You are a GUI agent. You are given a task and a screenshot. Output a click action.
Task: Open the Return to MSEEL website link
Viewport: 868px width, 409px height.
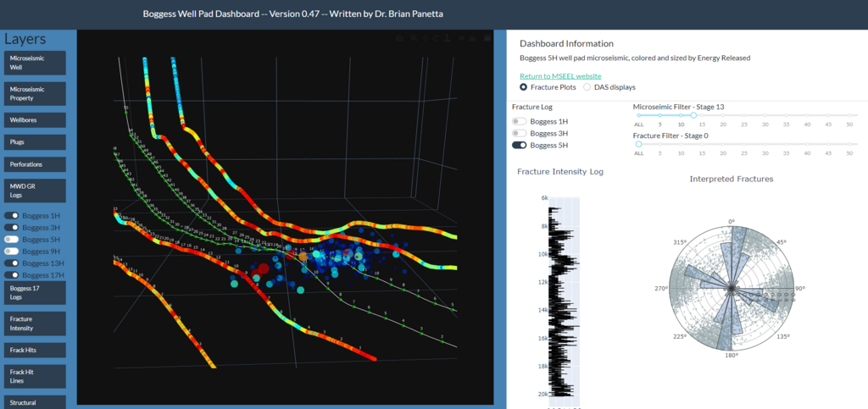click(560, 76)
